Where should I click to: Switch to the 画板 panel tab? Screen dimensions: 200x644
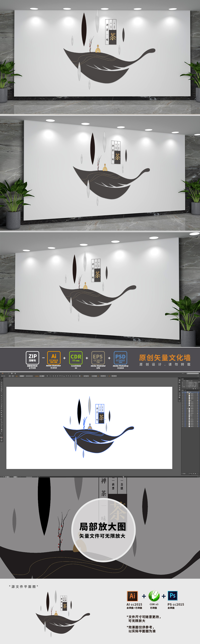coord(185,391)
